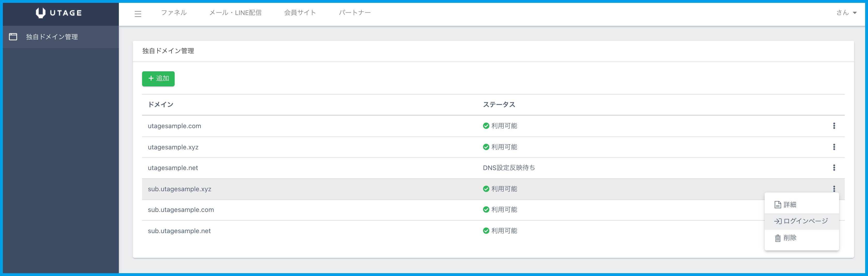Toggle the hamburger sidebar menu icon

(x=138, y=14)
